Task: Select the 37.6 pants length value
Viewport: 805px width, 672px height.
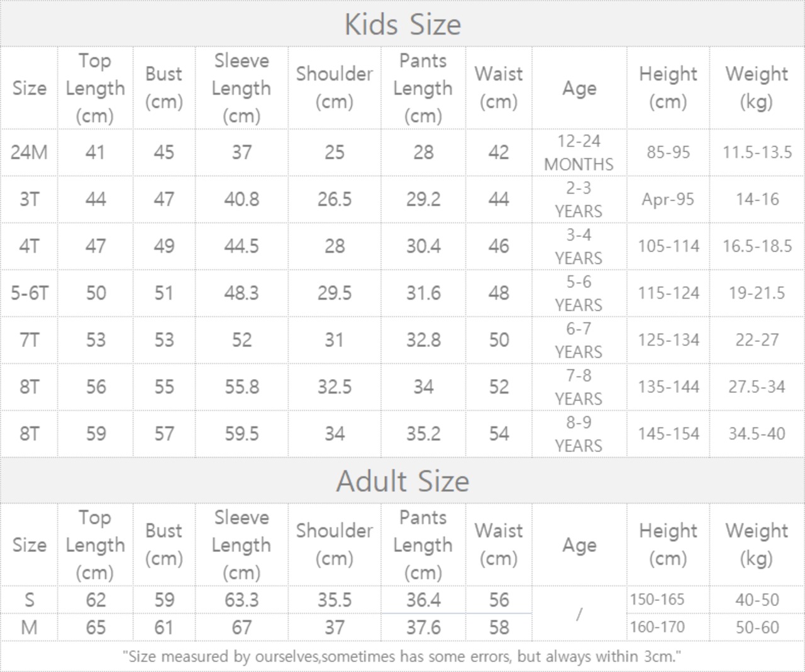Action: pyautogui.click(x=423, y=627)
